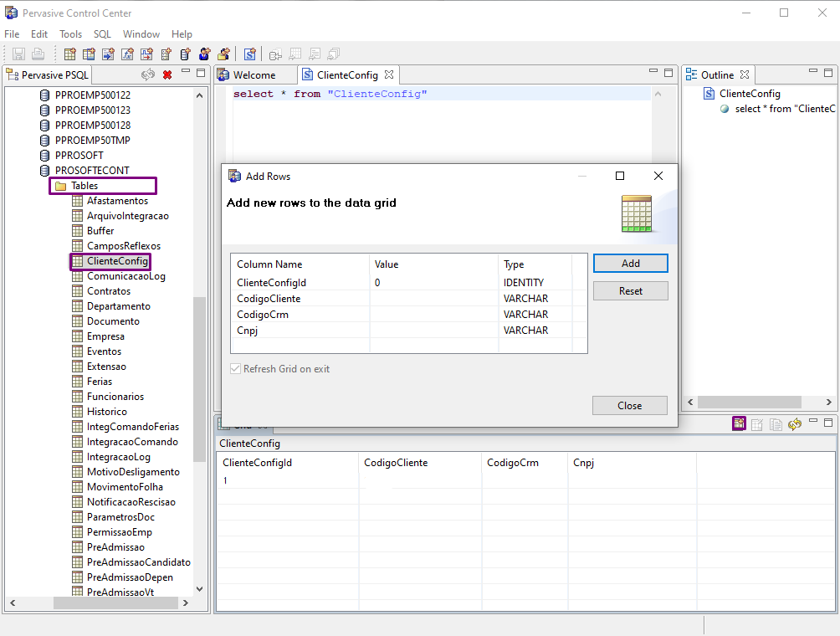
Task: Click the Value cell for CodigoCliente
Action: coord(433,299)
